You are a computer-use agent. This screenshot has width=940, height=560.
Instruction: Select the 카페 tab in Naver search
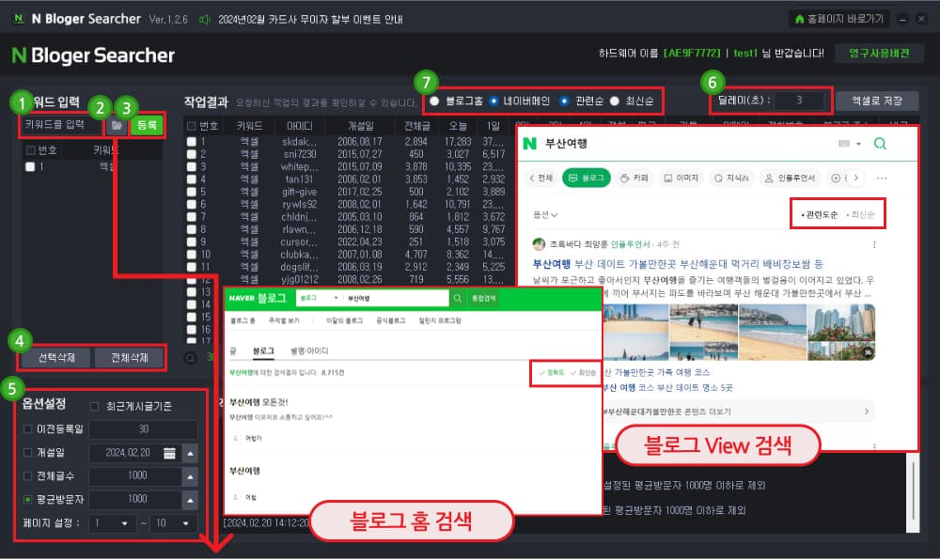(634, 178)
